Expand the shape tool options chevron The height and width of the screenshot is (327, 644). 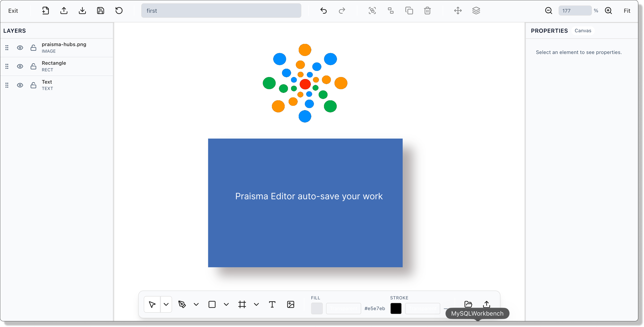tap(226, 304)
